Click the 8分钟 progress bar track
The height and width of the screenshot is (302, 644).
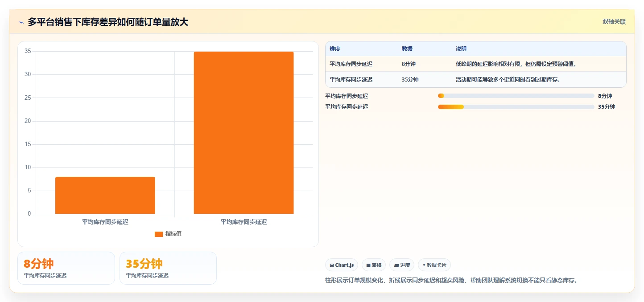[516, 96]
